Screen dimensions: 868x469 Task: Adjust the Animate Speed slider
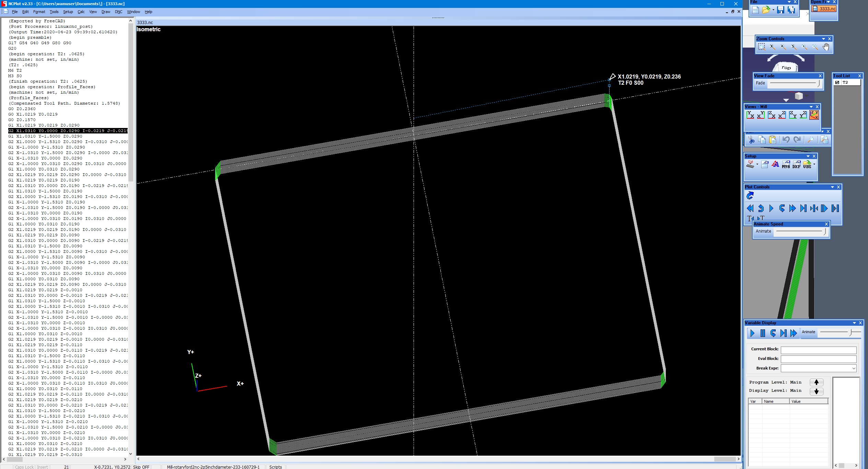[801, 232]
